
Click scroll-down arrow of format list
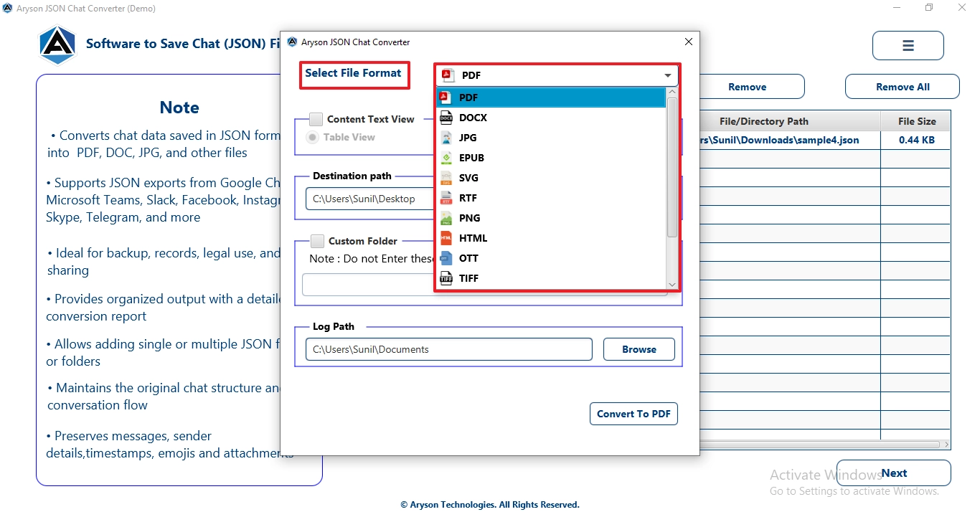pyautogui.click(x=672, y=285)
